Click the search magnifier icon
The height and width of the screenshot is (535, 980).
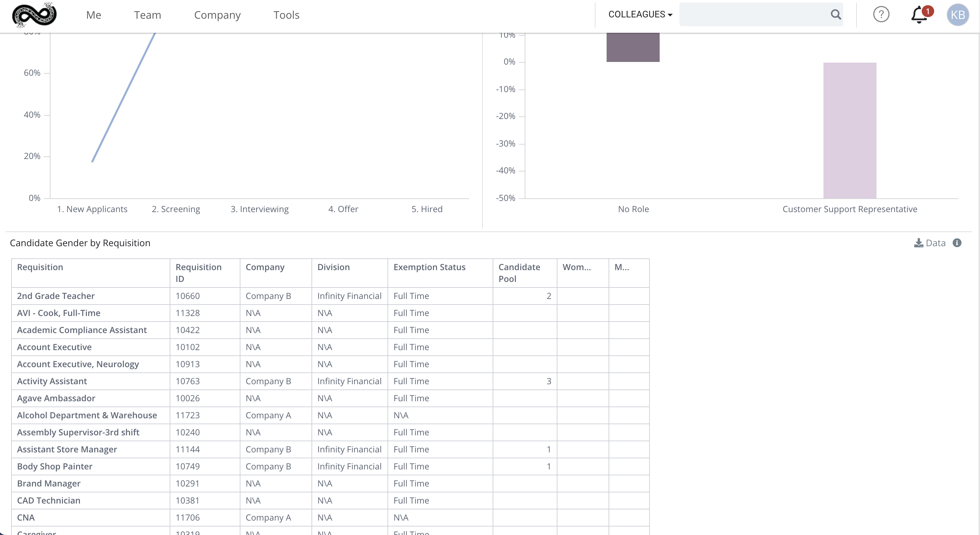836,14
